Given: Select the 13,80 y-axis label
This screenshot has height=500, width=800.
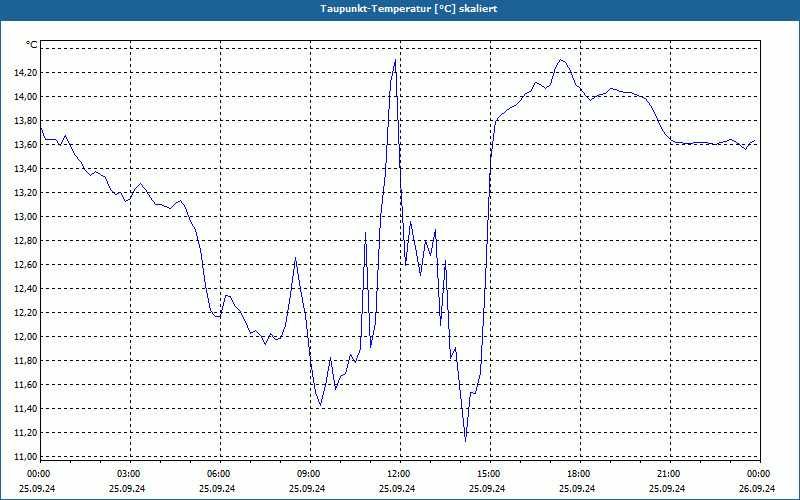Looking at the screenshot, I should 25,120.
